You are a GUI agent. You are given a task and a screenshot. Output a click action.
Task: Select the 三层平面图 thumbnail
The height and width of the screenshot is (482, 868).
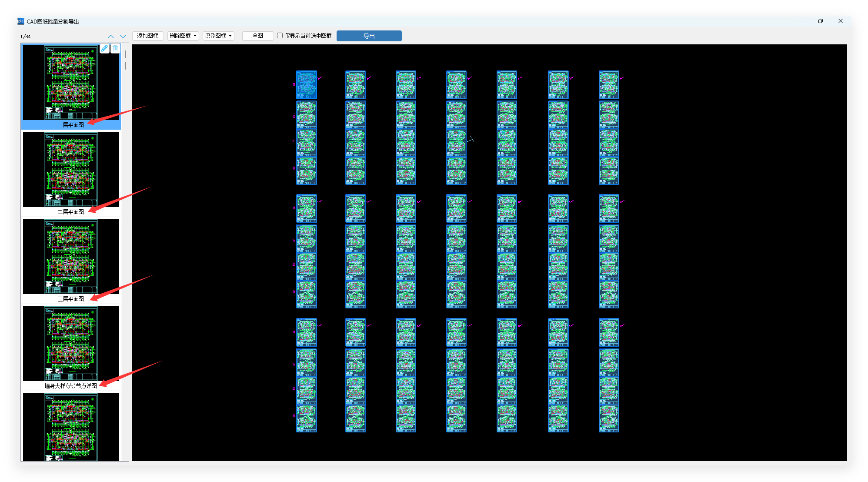click(71, 258)
